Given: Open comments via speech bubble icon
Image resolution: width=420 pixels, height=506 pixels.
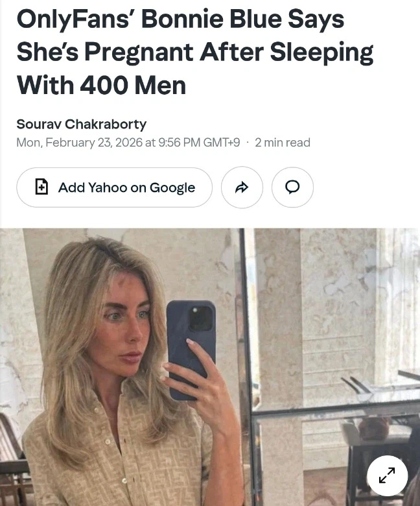Looking at the screenshot, I should 292,187.
